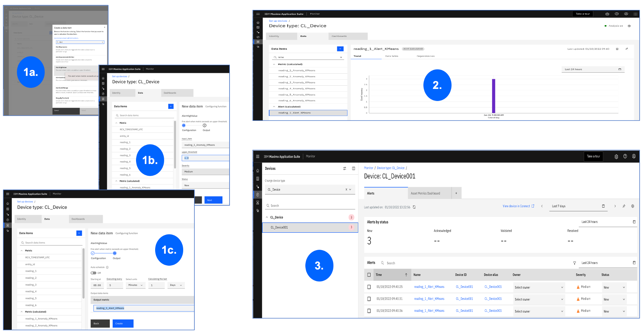
Task: Switch to Dependencies tab
Action: click(x=425, y=56)
